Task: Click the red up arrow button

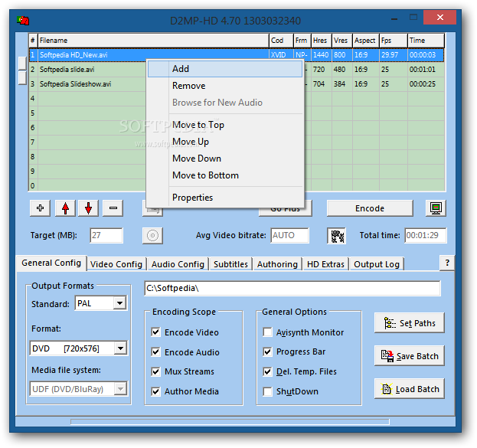Action: [65, 208]
